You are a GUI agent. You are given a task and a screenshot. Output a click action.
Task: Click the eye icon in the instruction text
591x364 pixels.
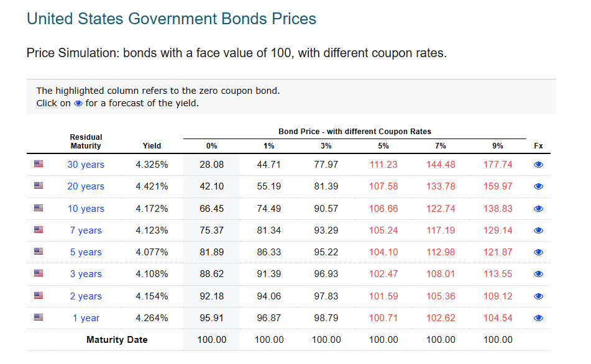click(77, 103)
